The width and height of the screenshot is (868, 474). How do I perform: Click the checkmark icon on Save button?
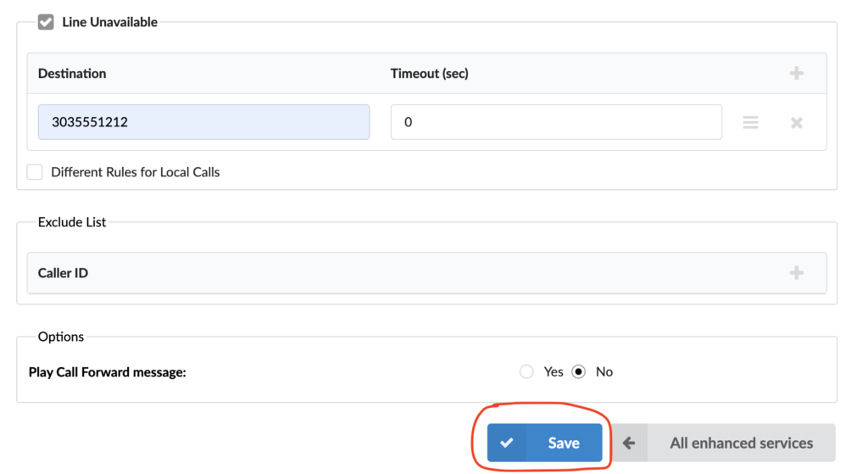(507, 443)
